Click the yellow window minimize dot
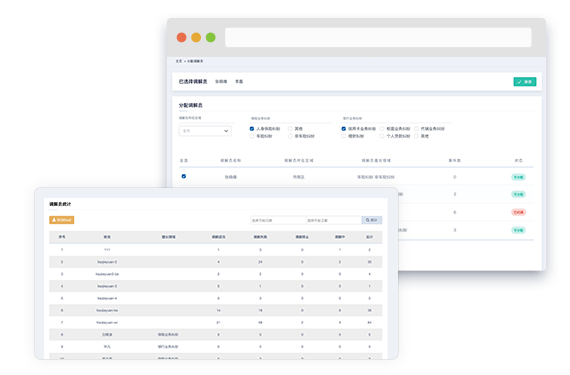The height and width of the screenshot is (375, 570). coord(196,37)
